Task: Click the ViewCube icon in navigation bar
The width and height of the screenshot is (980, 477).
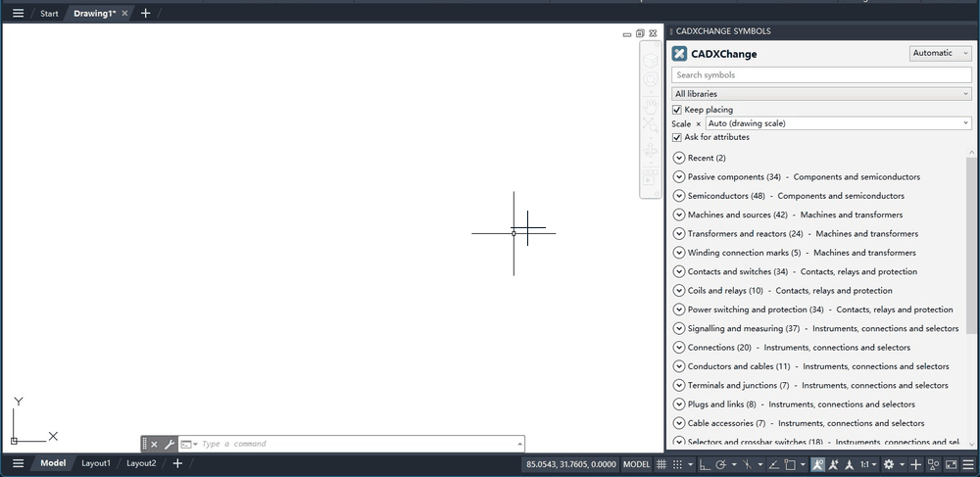Action: tap(651, 61)
